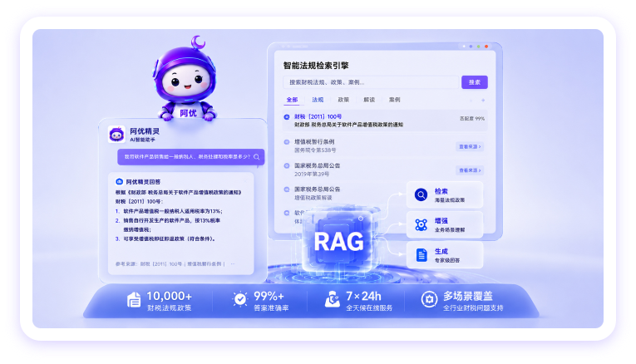Click the 财税法规政策 caption under 10,000+
The height and width of the screenshot is (364, 636).
pyautogui.click(x=169, y=308)
